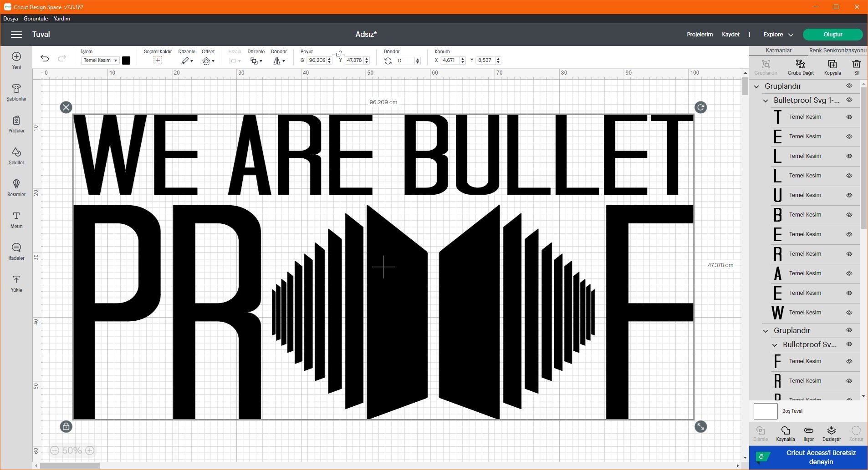Click the Kaydet link in top bar

tap(730, 34)
